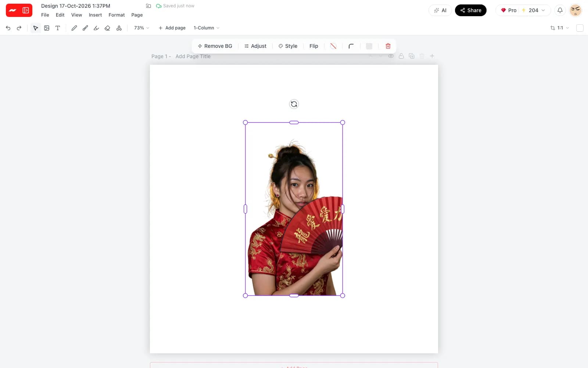Expand the 204 credits dropdown
The image size is (588, 368).
pos(534,10)
